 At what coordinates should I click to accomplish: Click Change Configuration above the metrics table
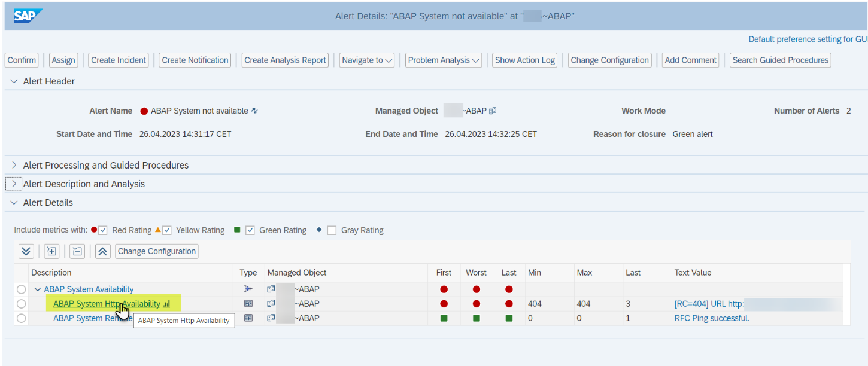click(x=157, y=251)
